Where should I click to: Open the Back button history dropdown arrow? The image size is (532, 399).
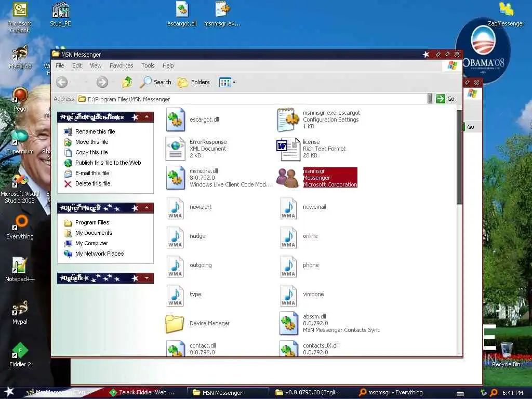(x=86, y=83)
